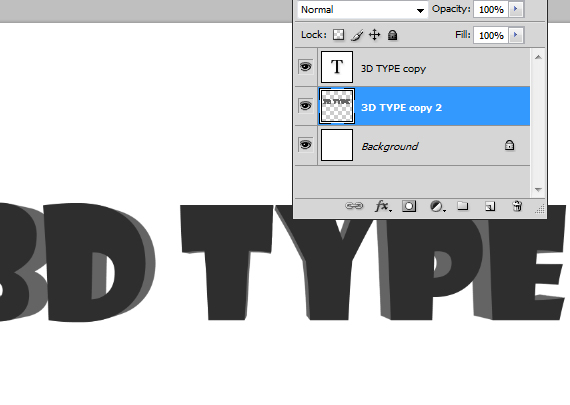This screenshot has width=570, height=405.
Task: Open the fx layer style menu
Action: pos(383,206)
